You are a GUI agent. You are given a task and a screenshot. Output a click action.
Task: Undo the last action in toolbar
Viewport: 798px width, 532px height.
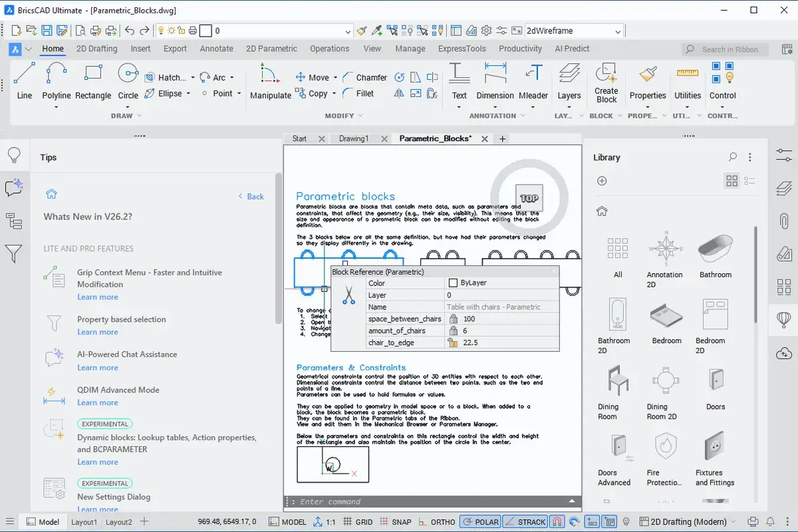[x=130, y=31]
